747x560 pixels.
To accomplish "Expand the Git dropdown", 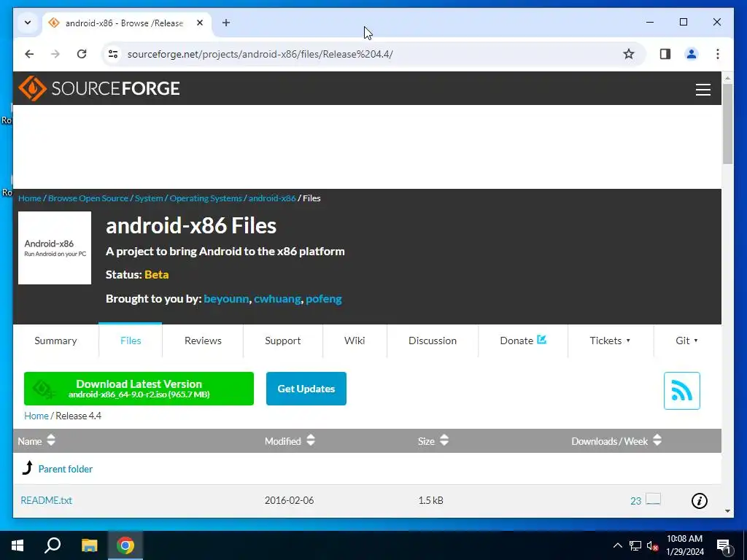I will click(687, 341).
